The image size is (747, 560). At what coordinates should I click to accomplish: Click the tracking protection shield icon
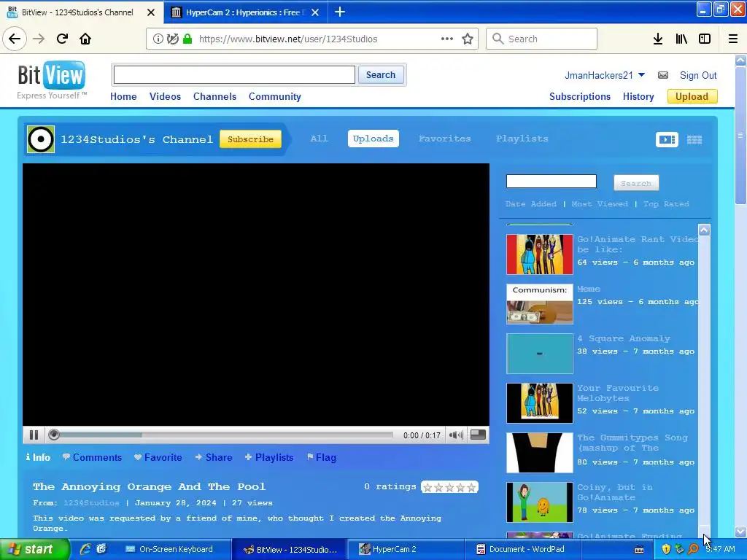coord(173,39)
